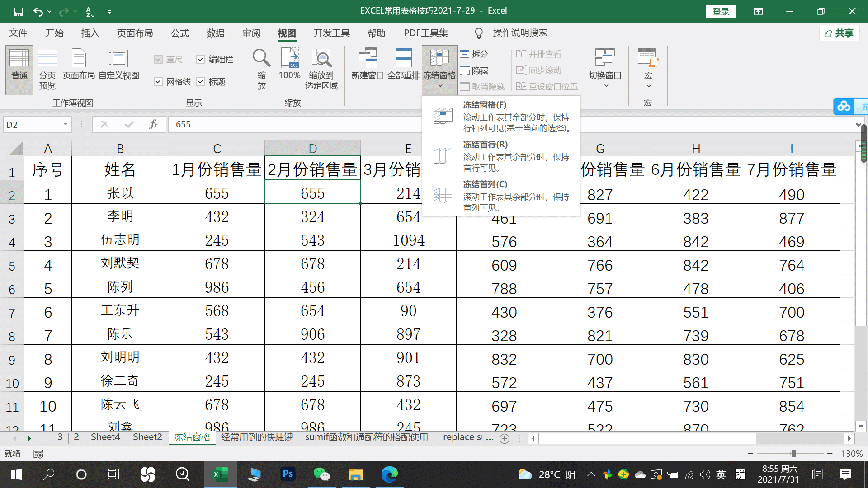Click the sort A-Z quick access icon
This screenshot has width=868, height=488.
point(90,12)
